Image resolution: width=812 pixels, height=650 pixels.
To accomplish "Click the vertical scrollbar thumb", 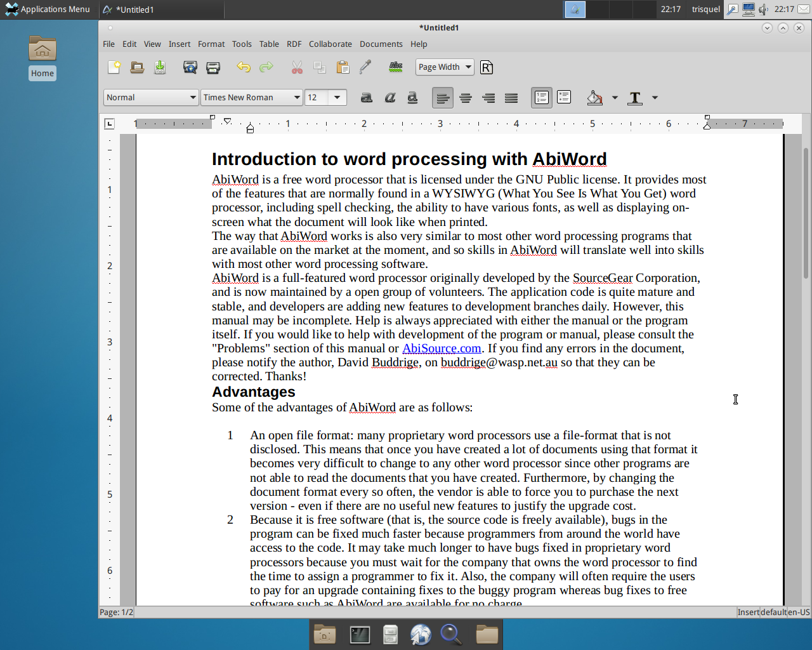I will (x=806, y=213).
